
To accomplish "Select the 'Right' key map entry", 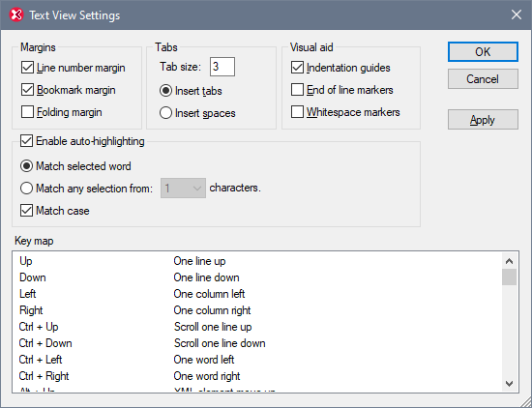I will 257,310.
